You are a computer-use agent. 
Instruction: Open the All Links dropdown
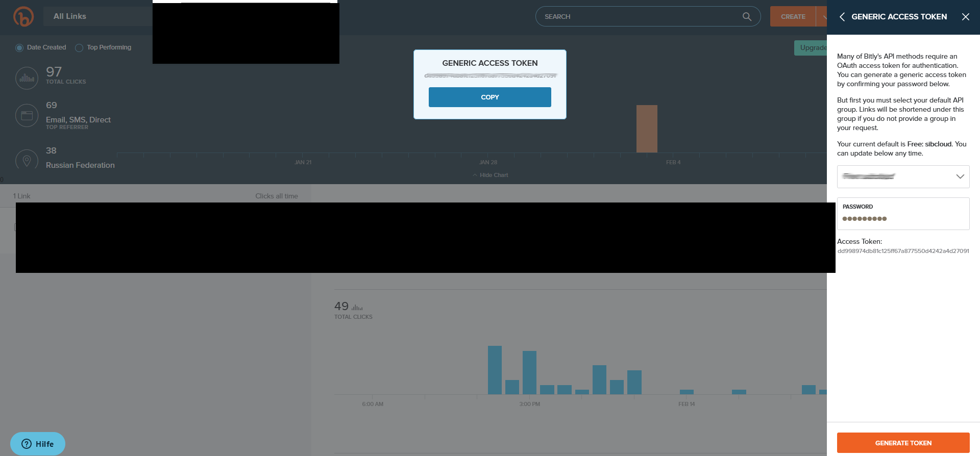click(x=97, y=16)
